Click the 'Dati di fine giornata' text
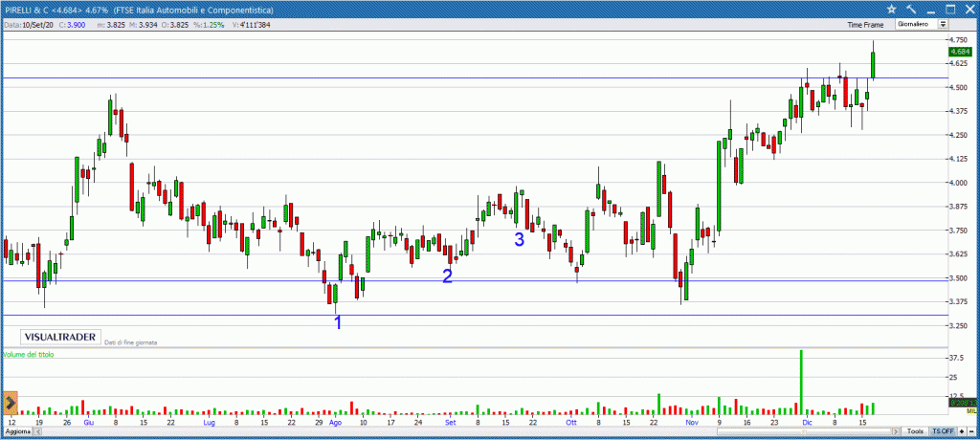Viewport: 980px width, 440px height. click(130, 342)
